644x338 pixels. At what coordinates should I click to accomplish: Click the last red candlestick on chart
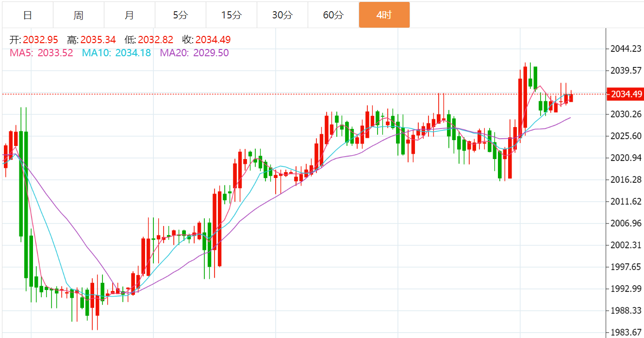[x=571, y=97]
